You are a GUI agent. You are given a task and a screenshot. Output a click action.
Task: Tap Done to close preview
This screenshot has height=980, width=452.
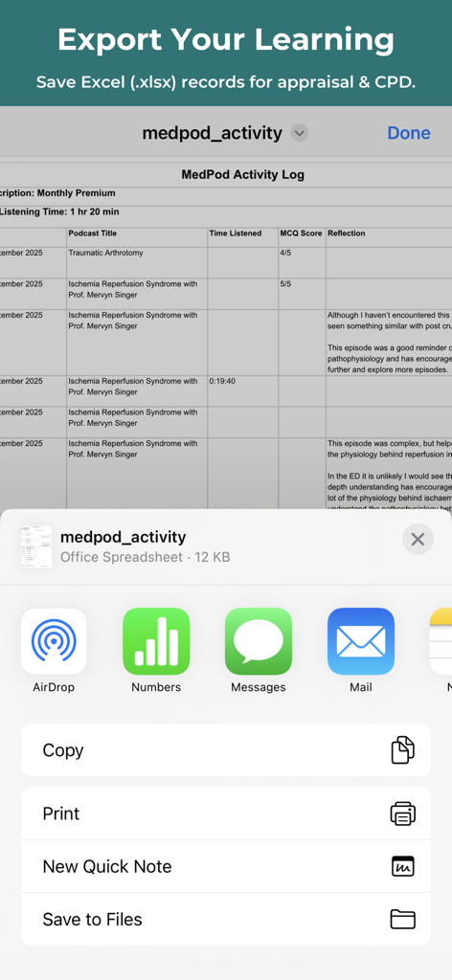pos(409,133)
